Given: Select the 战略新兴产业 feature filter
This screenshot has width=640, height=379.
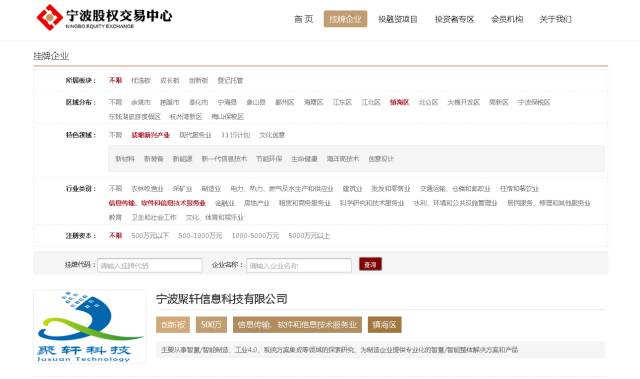Looking at the screenshot, I should click(x=150, y=135).
